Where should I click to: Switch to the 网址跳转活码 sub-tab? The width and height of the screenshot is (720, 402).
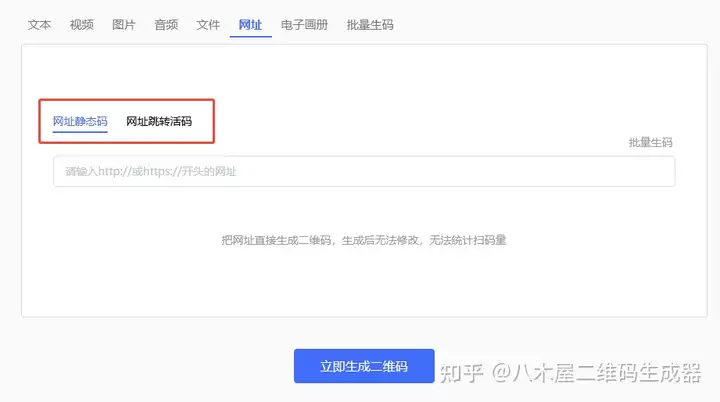pos(159,121)
